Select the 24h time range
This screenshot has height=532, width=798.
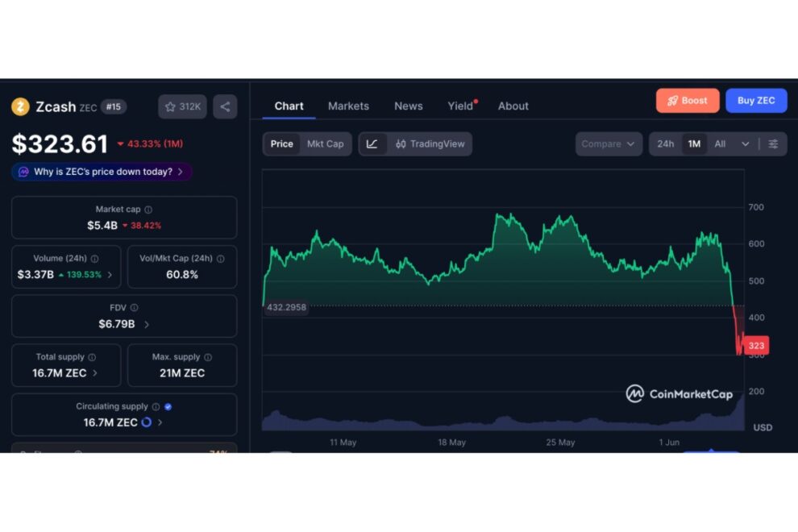[x=665, y=144]
